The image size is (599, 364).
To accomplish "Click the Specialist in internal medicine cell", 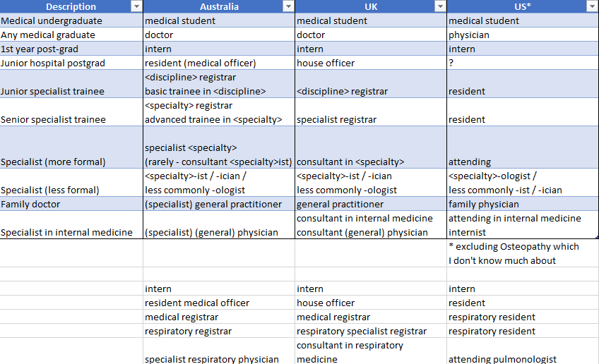I will (71, 232).
